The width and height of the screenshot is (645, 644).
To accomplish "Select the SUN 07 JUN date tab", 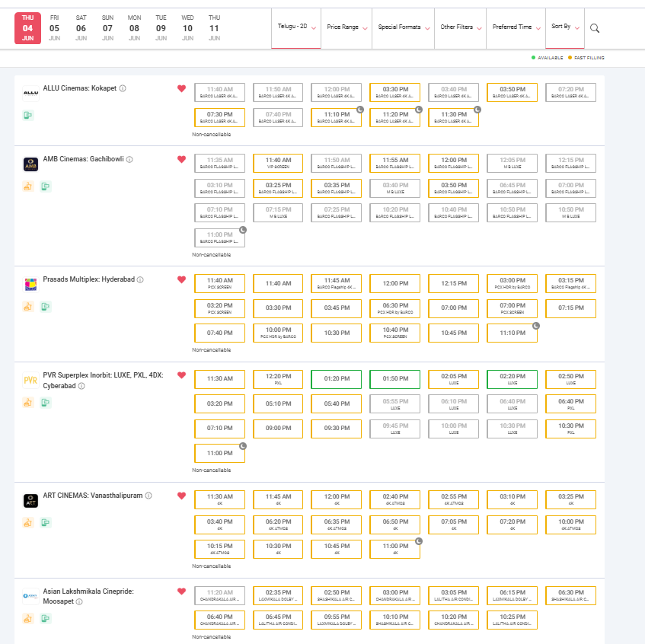I will point(108,28).
